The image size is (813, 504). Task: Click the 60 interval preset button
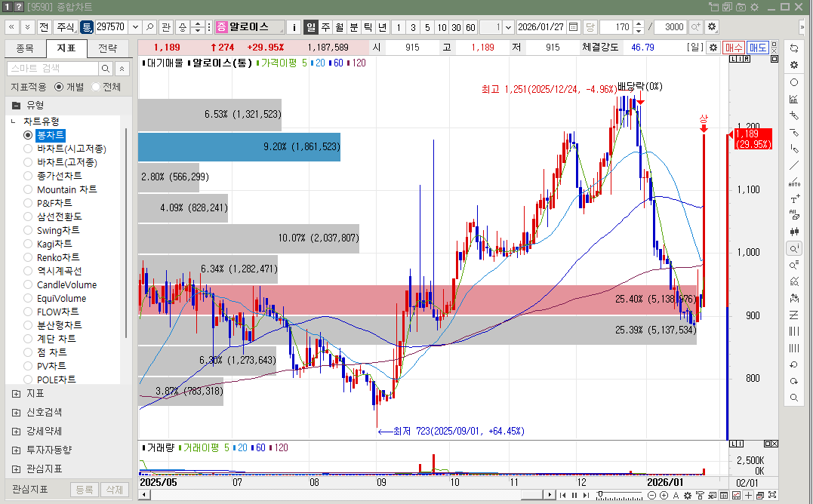tap(470, 27)
